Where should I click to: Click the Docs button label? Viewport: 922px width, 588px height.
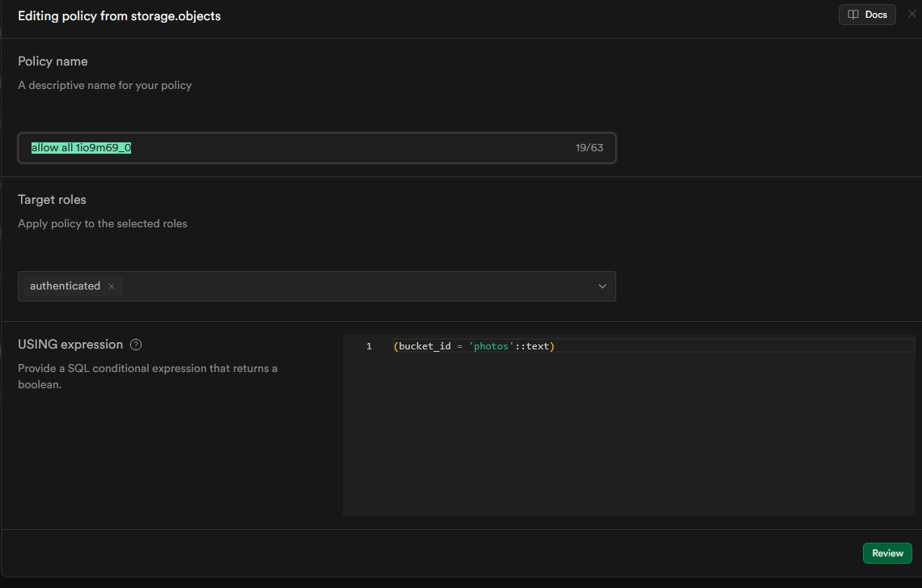[876, 15]
